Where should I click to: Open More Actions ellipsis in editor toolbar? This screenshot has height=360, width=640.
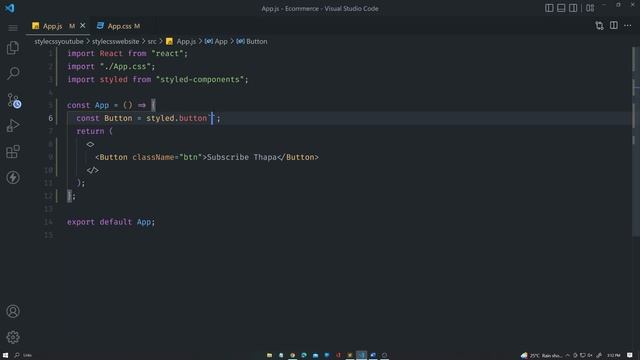pos(628,26)
